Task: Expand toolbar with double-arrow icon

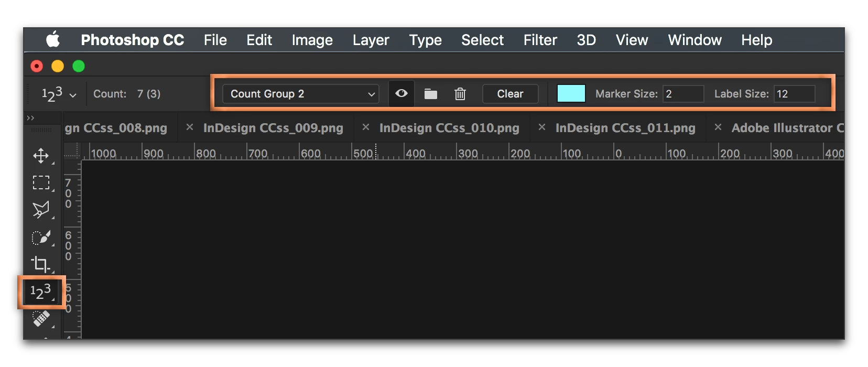Action: pos(30,118)
